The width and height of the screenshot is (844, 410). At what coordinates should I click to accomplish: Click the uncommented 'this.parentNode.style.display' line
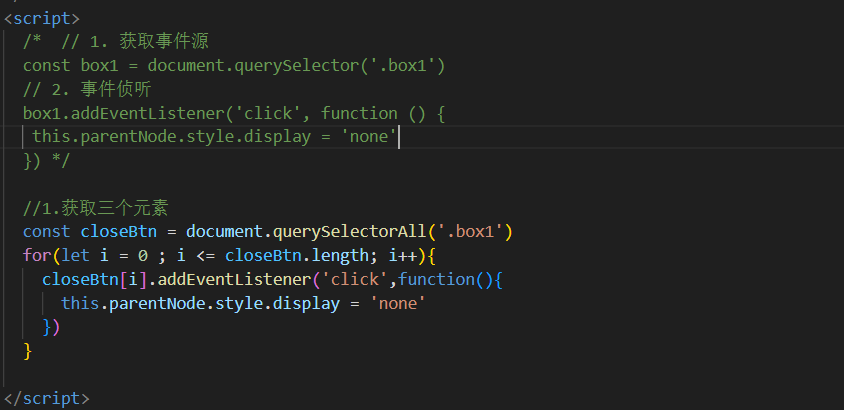pos(243,303)
